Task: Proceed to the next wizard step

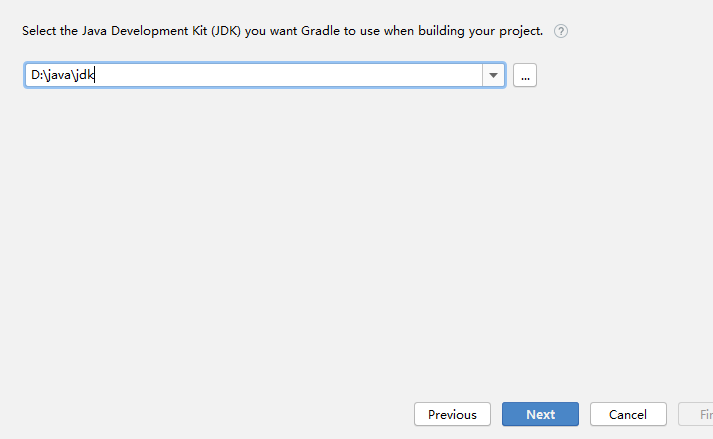Action: (540, 414)
